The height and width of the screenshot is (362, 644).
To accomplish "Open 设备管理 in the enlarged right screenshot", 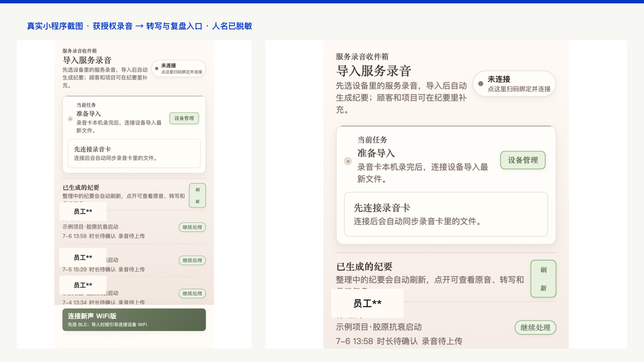I will point(523,160).
